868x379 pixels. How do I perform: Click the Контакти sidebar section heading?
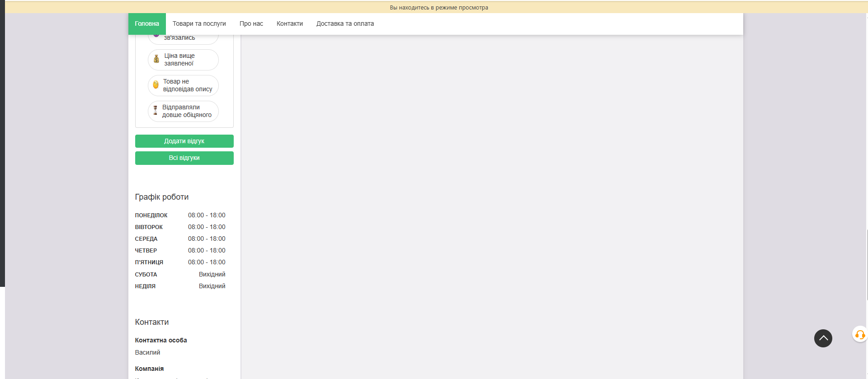tap(151, 322)
